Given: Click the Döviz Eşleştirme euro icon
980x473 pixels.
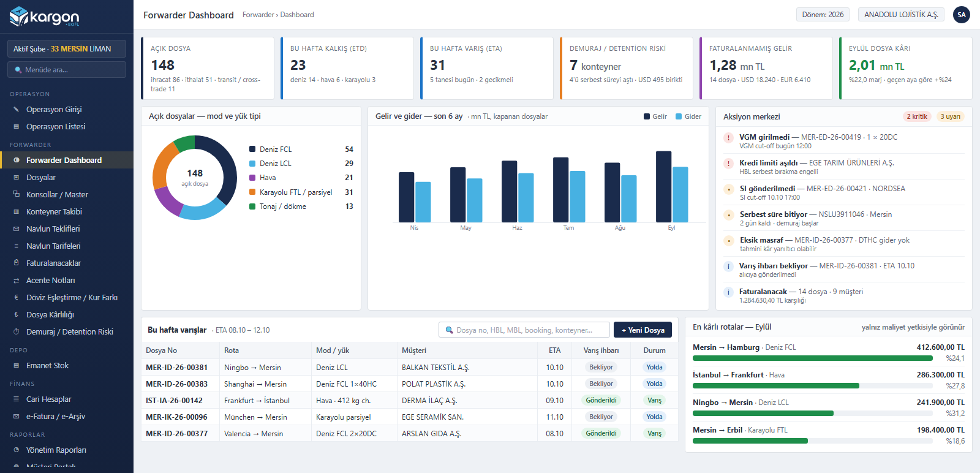Looking at the screenshot, I should [x=17, y=298].
